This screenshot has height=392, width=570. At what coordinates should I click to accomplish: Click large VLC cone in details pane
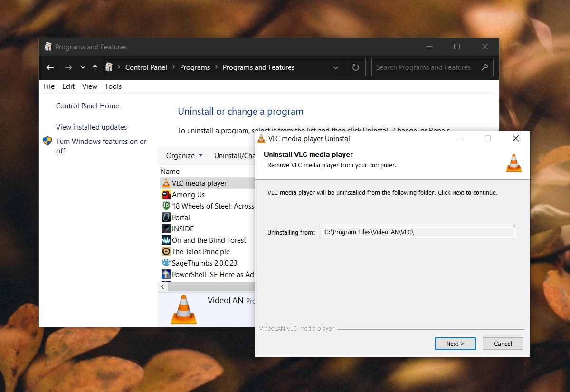coord(183,309)
